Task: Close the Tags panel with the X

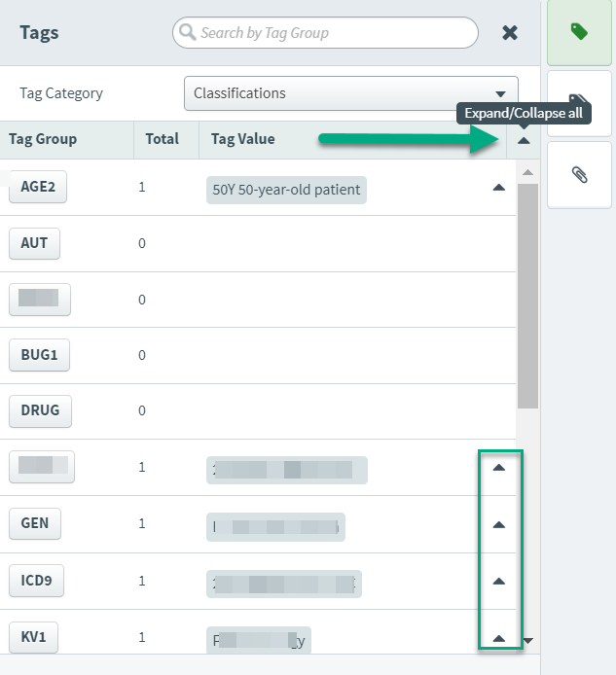Action: point(510,33)
